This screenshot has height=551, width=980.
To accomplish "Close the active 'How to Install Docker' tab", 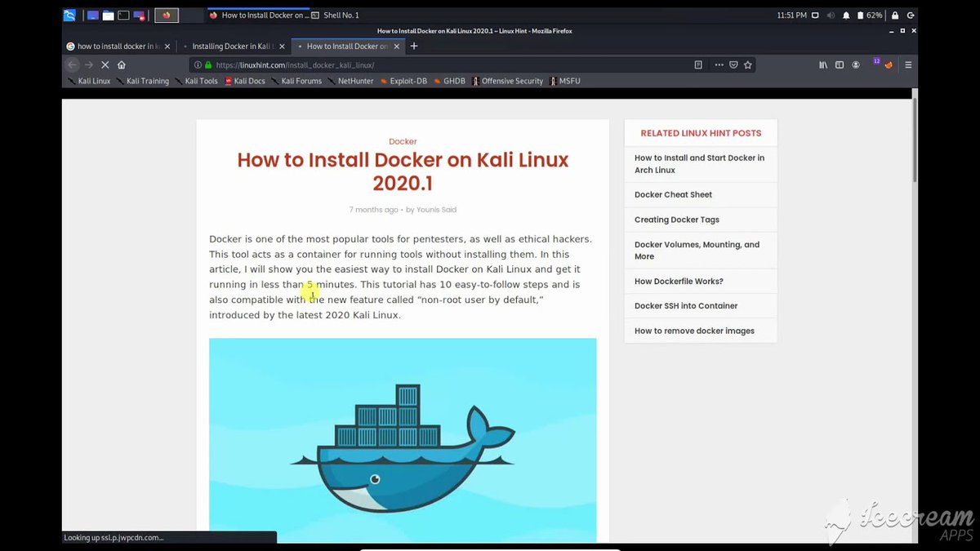I will point(397,47).
